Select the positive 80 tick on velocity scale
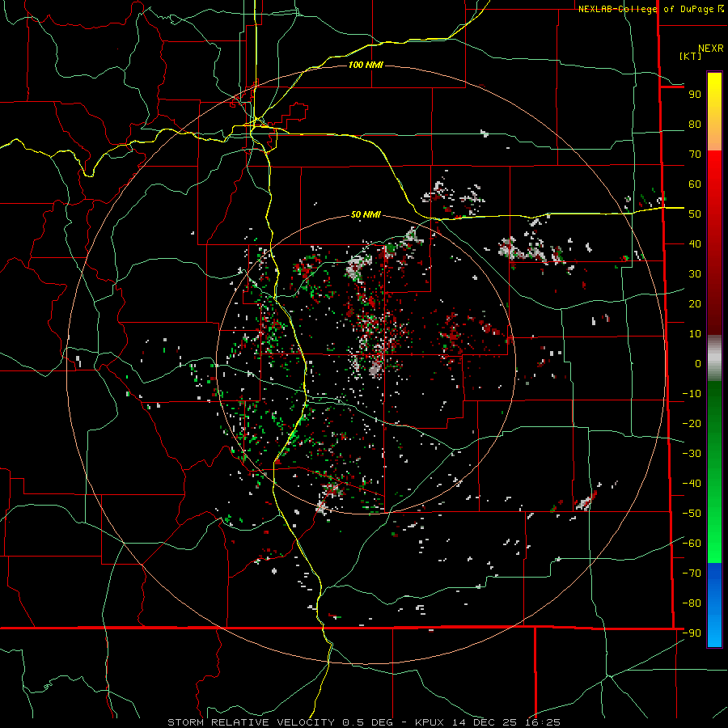 695,125
